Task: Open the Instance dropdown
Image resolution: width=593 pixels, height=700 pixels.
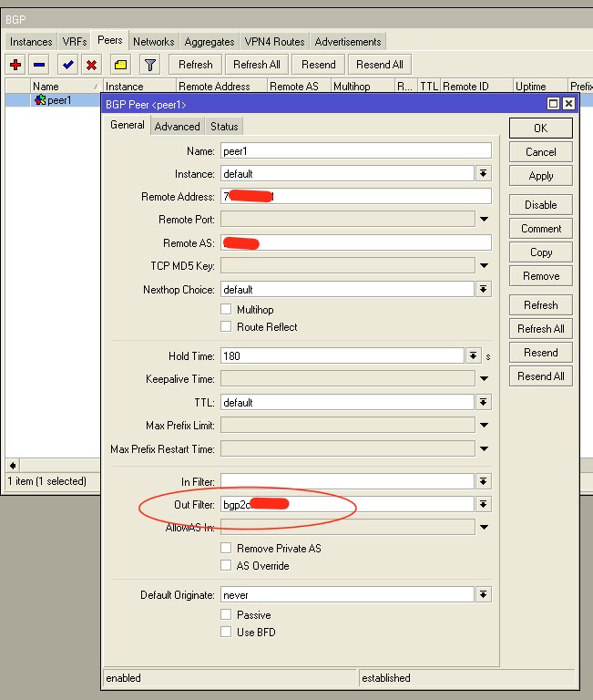Action: 483,173
